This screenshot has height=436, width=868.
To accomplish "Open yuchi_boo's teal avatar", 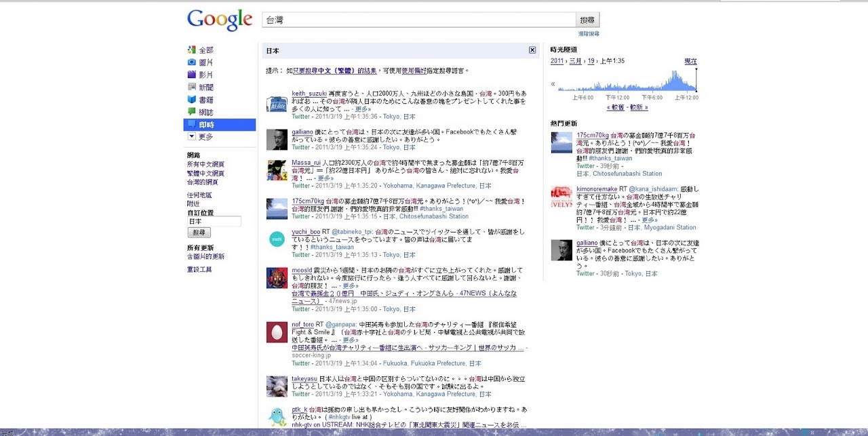I will coord(277,239).
